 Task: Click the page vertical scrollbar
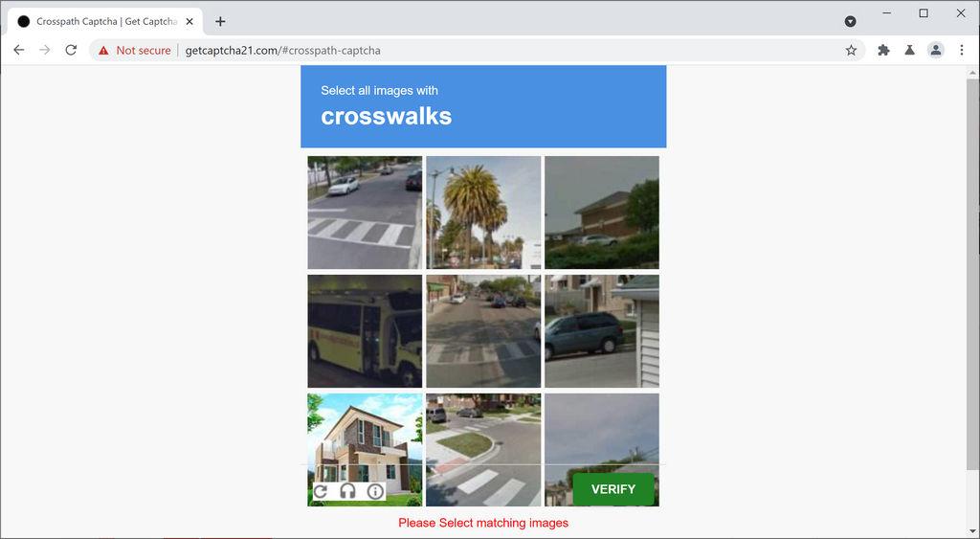click(x=972, y=275)
